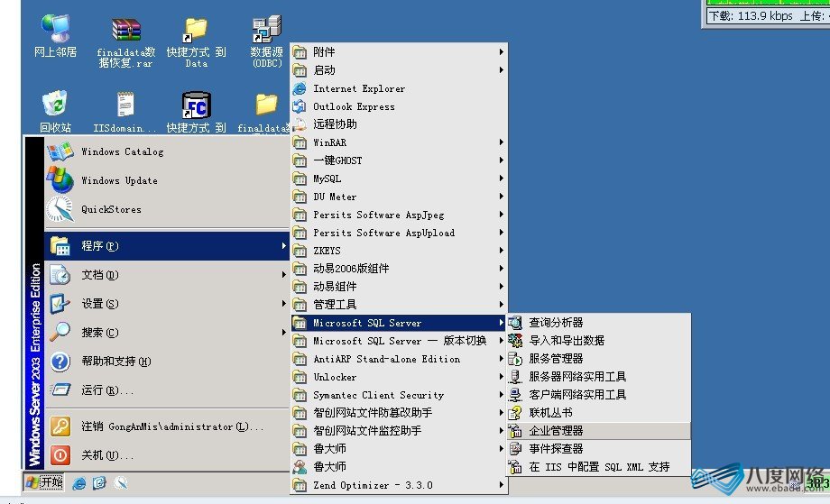Open 智创网站文件监控助手 folder
The image size is (830, 504).
(399, 430)
